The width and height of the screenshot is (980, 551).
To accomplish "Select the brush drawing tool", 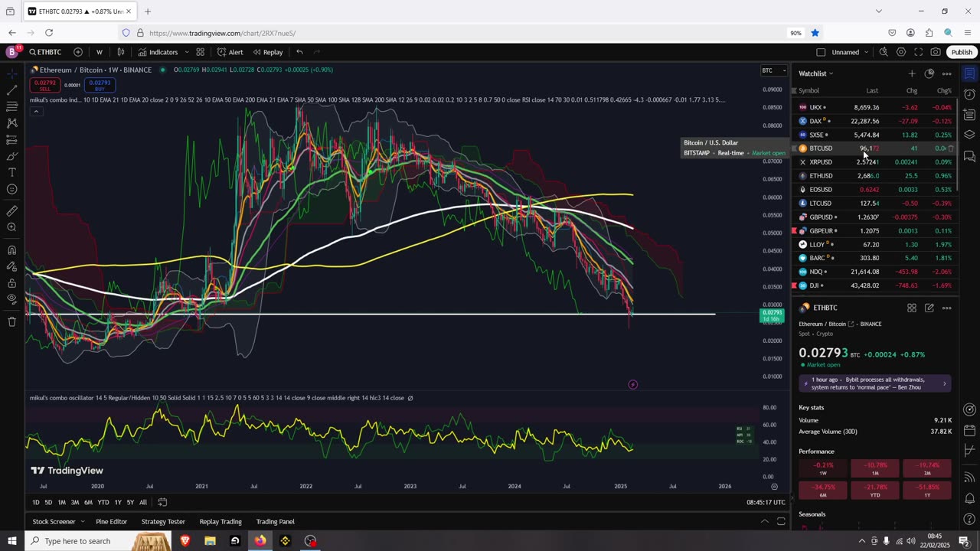I will 11,156.
